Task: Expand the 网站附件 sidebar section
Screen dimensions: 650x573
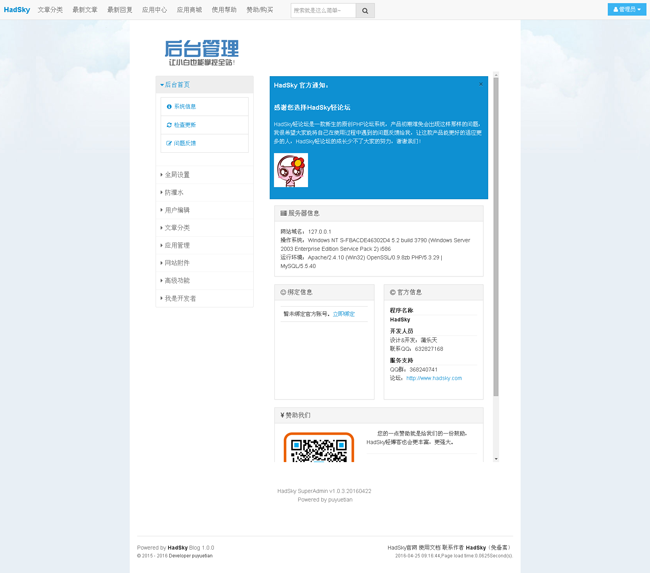Action: click(204, 263)
